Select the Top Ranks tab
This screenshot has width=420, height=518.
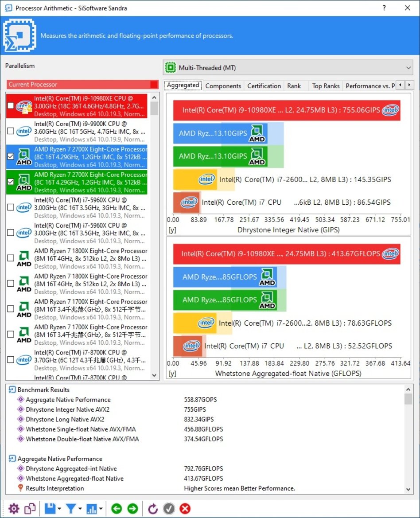(x=326, y=86)
